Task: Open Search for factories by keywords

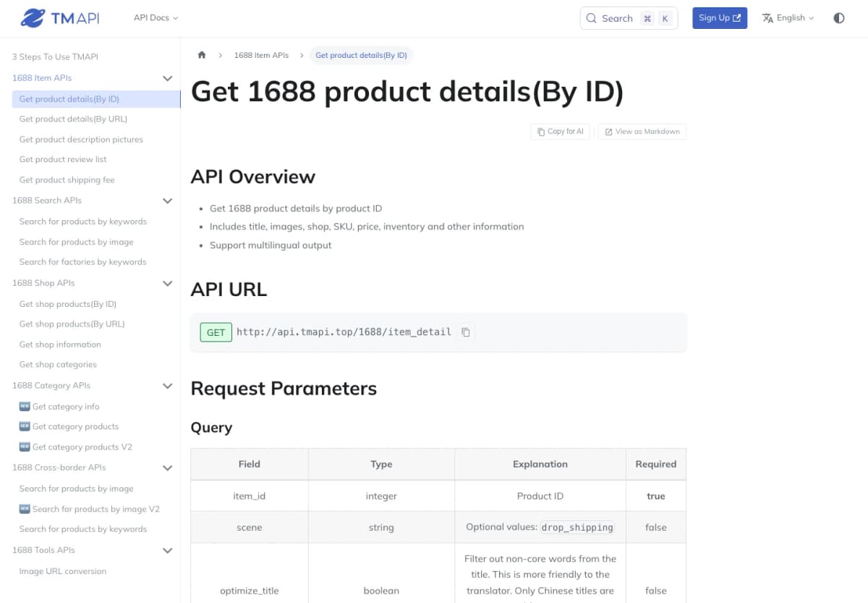Action: point(82,262)
